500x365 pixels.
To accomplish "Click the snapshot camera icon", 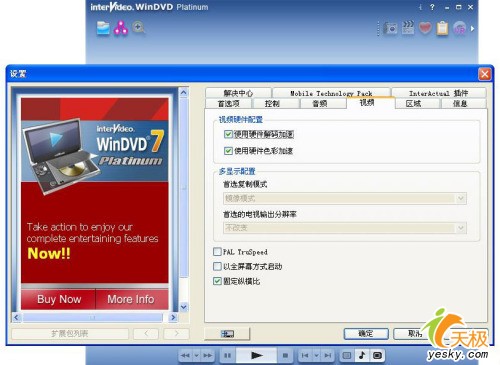I will coord(391,29).
